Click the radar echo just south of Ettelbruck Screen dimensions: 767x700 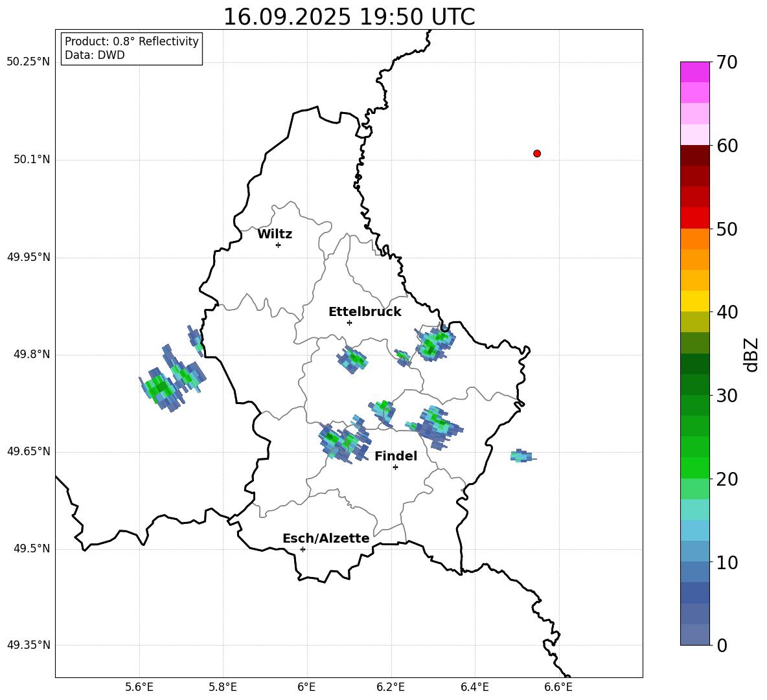click(x=352, y=360)
